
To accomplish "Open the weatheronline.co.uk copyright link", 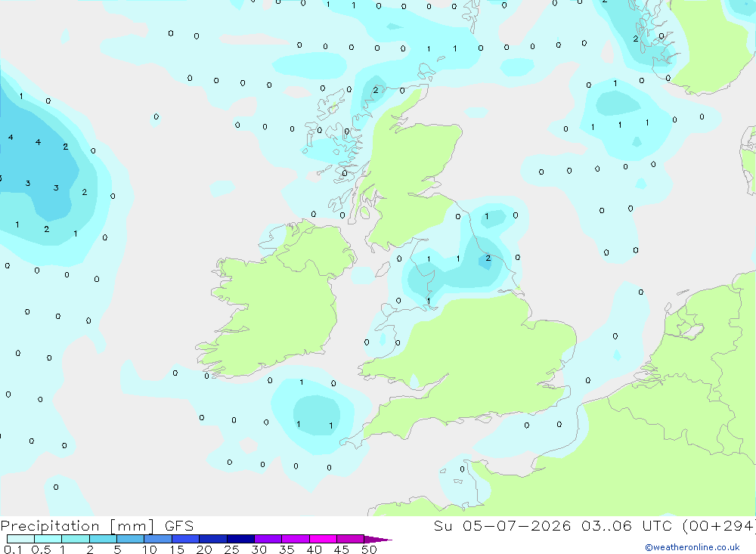I will coord(692,547).
